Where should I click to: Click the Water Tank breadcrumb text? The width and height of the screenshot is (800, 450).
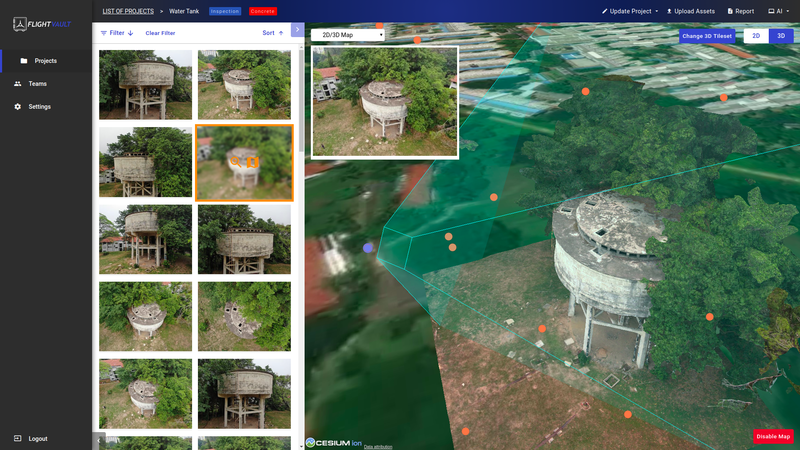pyautogui.click(x=184, y=11)
